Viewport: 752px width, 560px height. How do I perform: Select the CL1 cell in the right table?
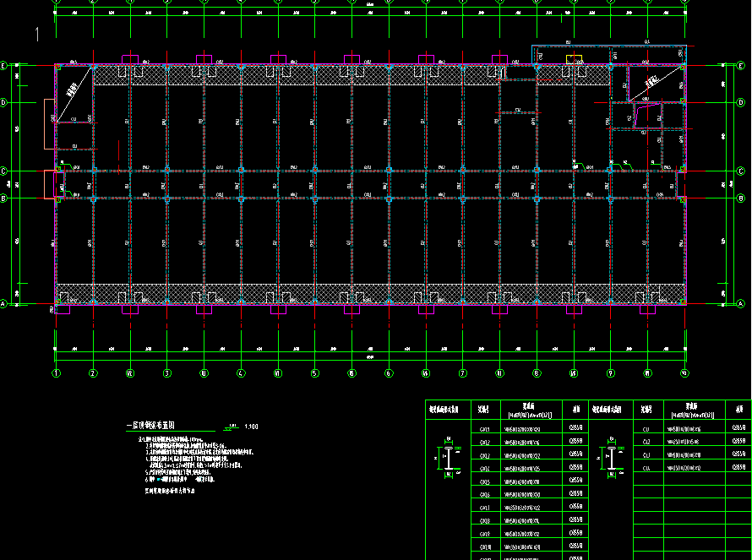646,428
